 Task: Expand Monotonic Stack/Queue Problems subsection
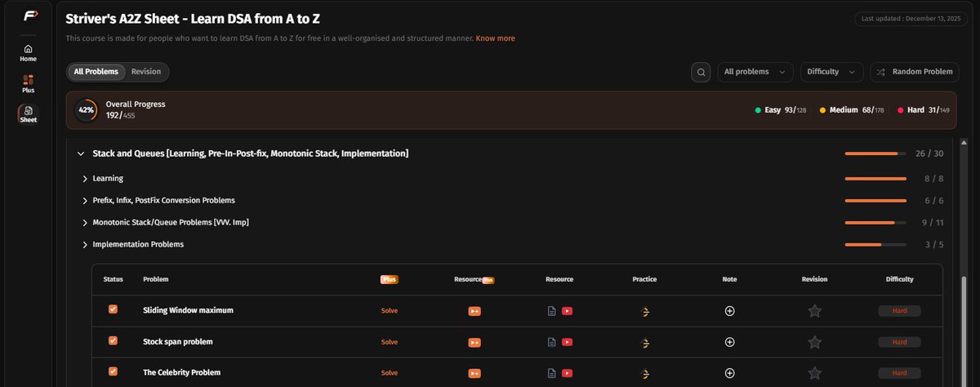coord(85,222)
